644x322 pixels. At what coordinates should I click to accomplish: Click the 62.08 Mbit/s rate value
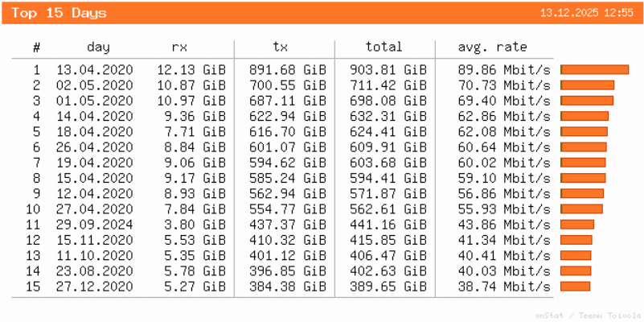(504, 132)
